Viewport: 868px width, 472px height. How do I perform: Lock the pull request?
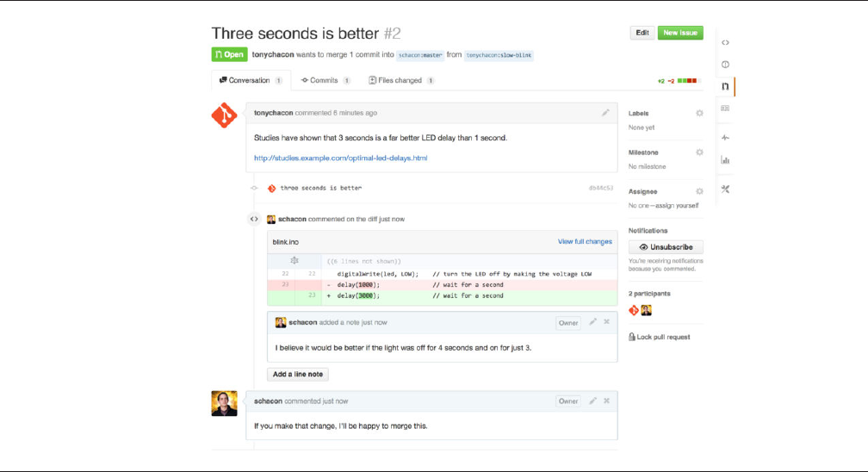point(660,337)
